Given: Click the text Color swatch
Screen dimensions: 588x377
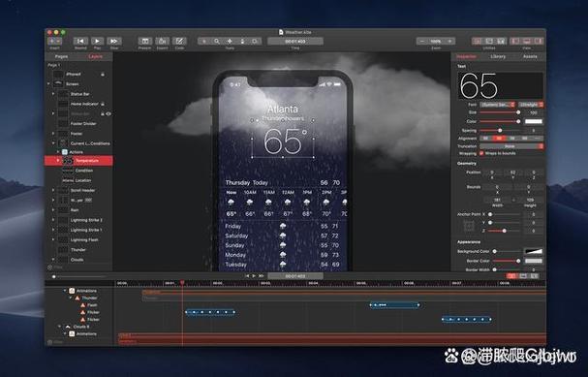Looking at the screenshot, I should [534, 121].
